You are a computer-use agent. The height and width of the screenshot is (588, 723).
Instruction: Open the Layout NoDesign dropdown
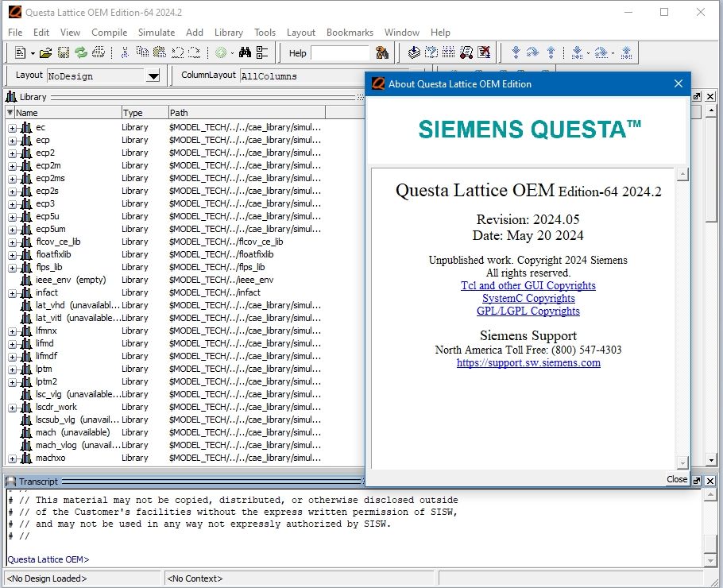pyautogui.click(x=153, y=76)
